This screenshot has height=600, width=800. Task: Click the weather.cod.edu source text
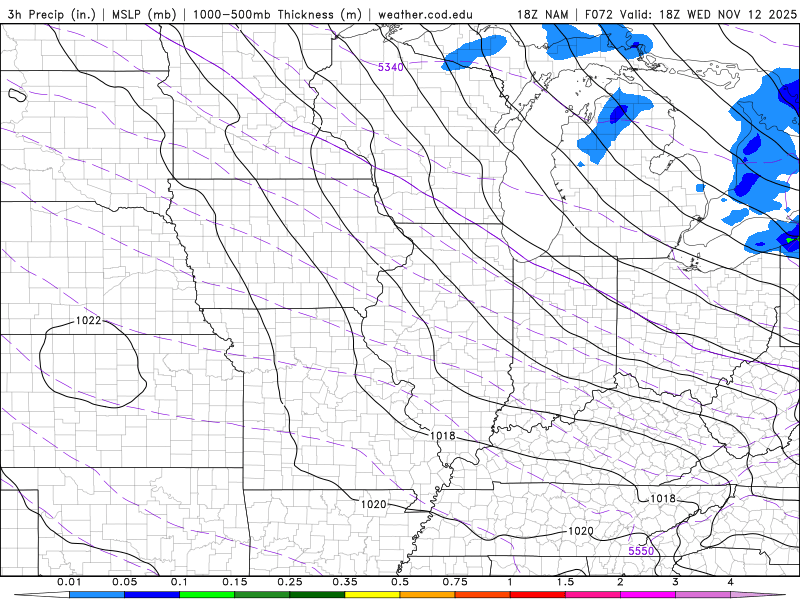[x=425, y=14]
